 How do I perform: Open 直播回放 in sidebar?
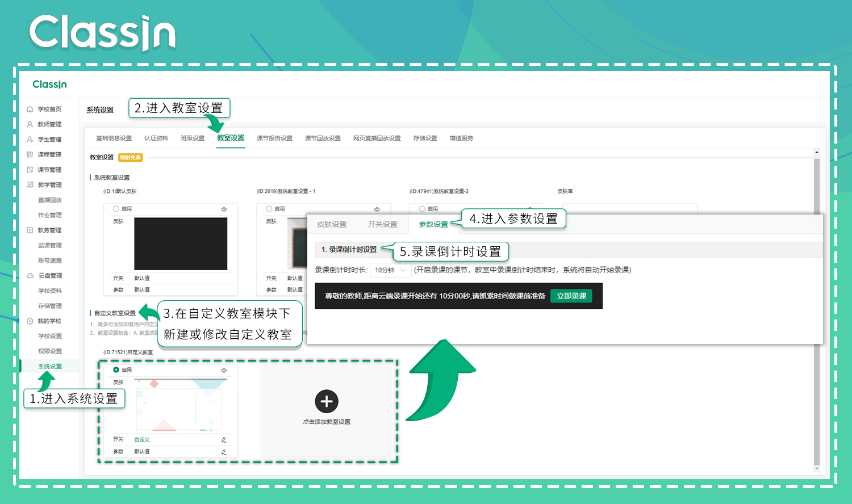pyautogui.click(x=50, y=200)
